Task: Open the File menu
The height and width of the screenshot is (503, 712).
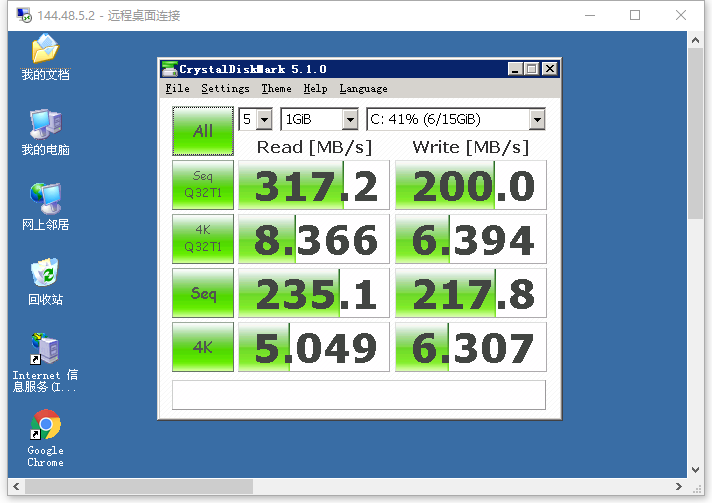Action: pyautogui.click(x=177, y=89)
